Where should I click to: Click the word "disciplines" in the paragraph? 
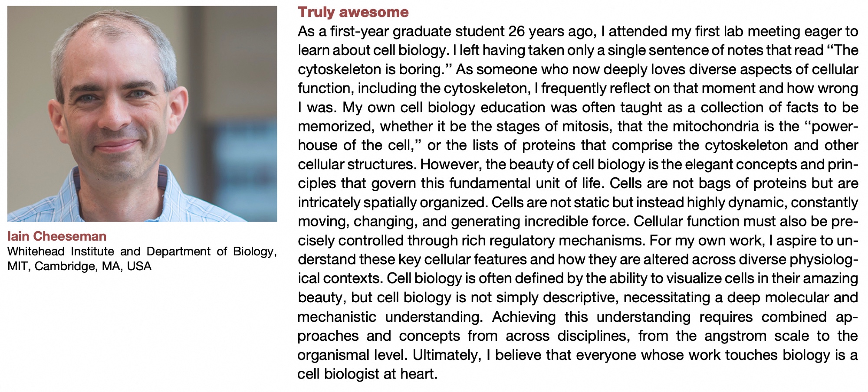[593, 336]
